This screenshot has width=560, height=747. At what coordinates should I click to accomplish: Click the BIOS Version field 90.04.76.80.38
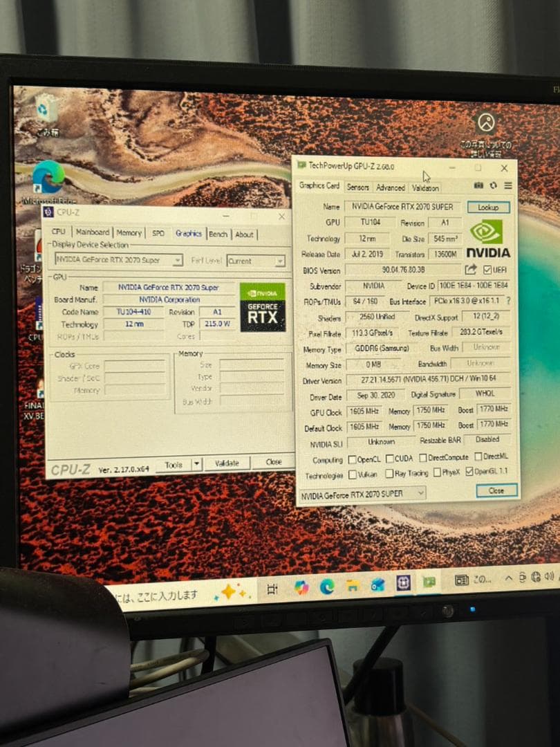pos(403,270)
